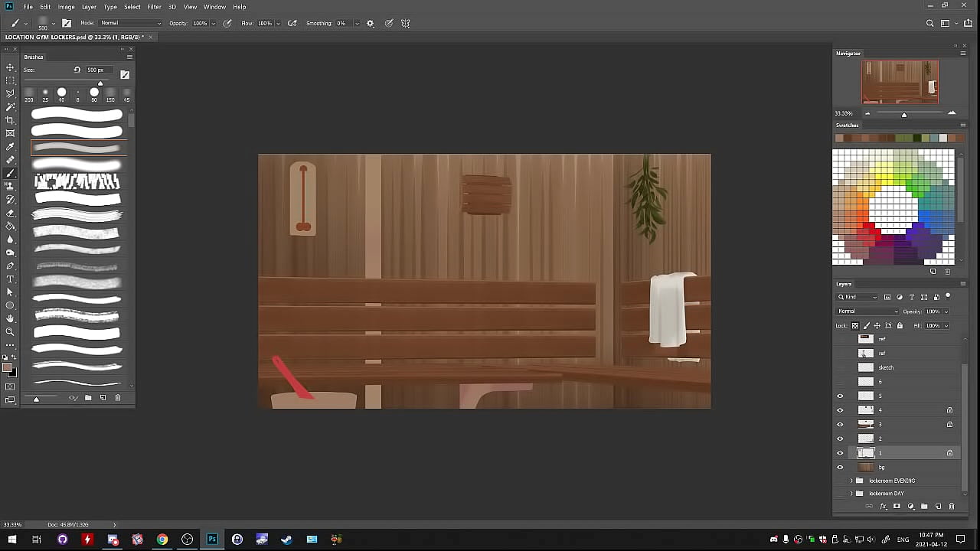
Task: Select the LOCATION GYM LOCKERS.psd document tab
Action: [74, 37]
